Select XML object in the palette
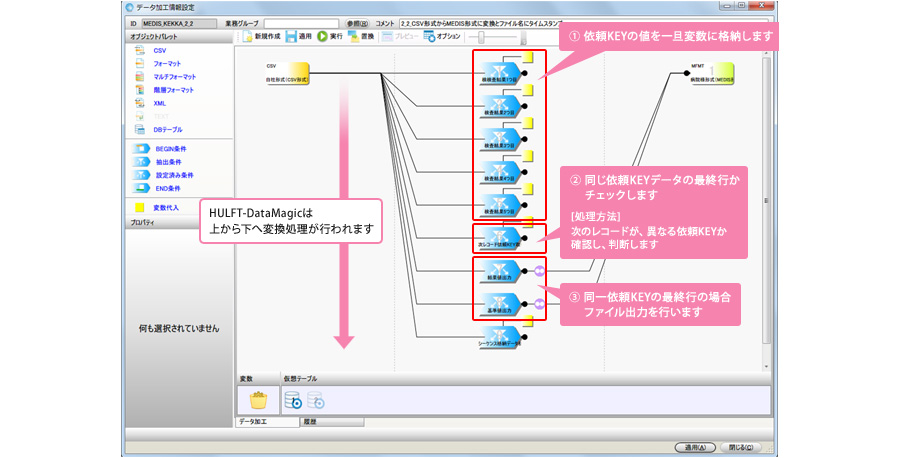The image size is (900, 458). click(159, 102)
